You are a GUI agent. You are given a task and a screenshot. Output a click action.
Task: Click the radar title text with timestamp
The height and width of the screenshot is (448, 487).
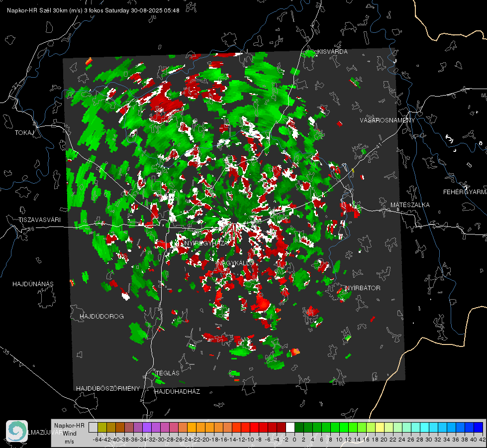coord(93,10)
